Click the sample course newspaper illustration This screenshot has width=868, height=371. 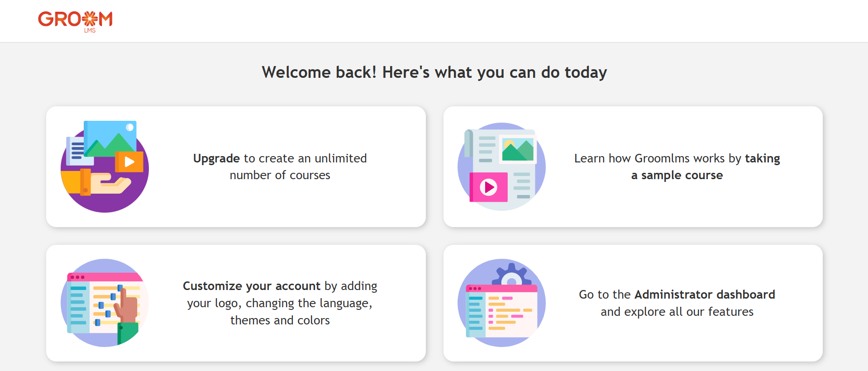tap(501, 166)
